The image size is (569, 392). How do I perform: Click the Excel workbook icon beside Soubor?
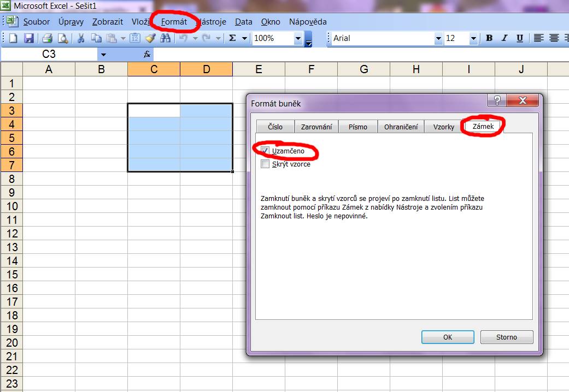coord(13,21)
